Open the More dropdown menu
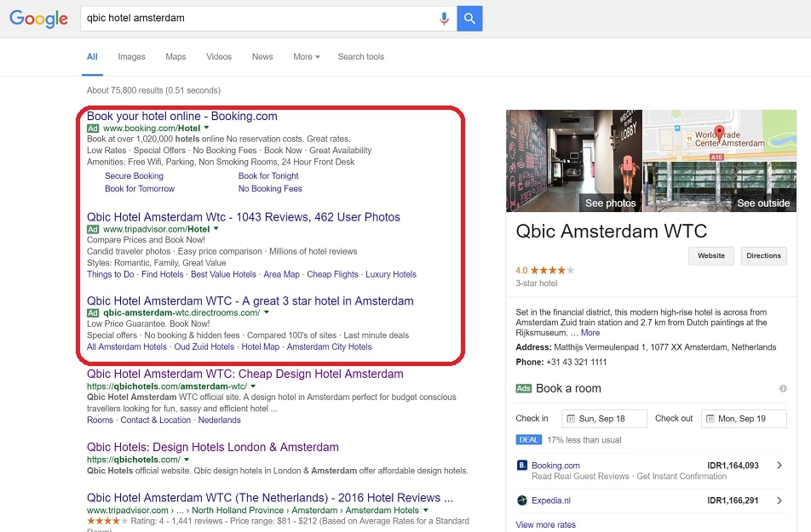 (306, 57)
